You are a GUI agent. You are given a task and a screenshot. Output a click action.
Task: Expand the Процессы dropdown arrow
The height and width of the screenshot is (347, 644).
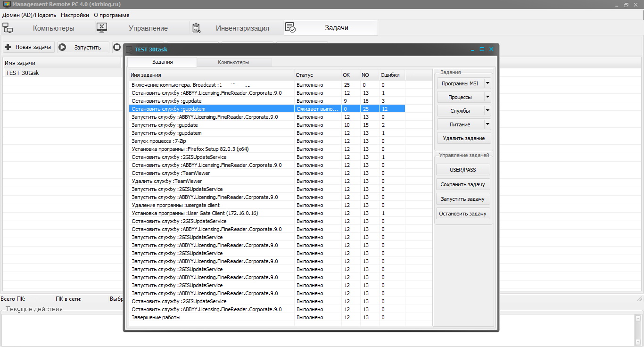click(x=487, y=97)
